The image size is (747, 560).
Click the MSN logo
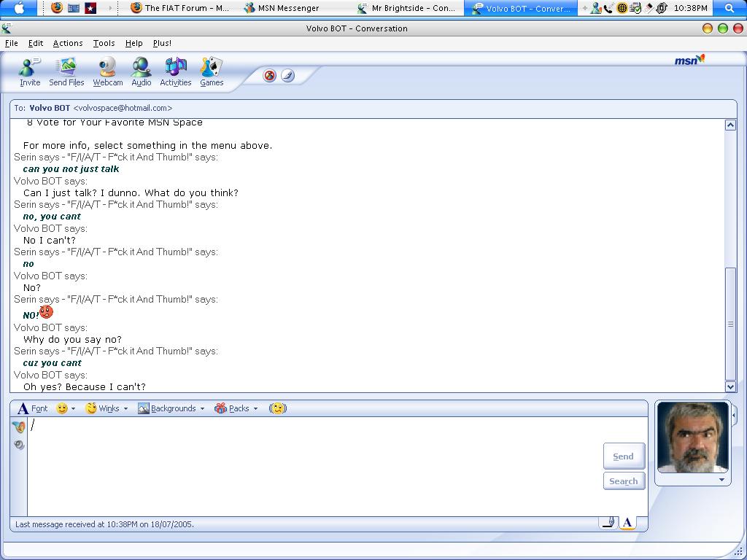tap(689, 60)
